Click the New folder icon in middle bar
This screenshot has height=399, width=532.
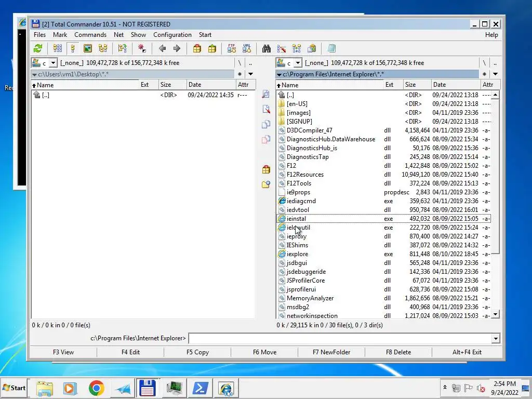(265, 184)
